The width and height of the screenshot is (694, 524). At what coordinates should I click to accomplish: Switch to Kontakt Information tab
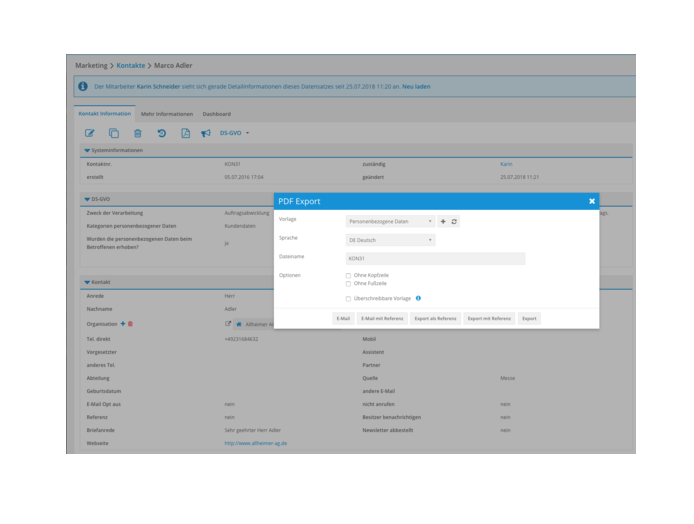tap(105, 114)
